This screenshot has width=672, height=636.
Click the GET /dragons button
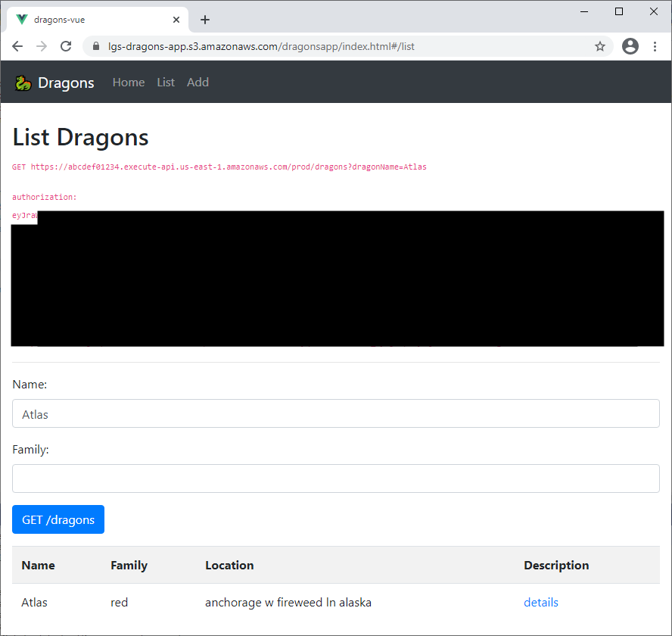click(58, 519)
